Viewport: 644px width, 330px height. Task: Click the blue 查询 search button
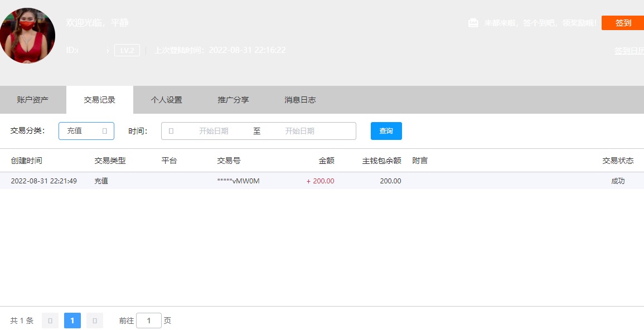point(386,131)
